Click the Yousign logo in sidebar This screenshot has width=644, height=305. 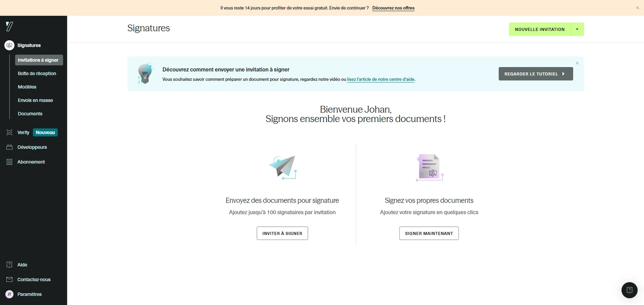(x=9, y=27)
